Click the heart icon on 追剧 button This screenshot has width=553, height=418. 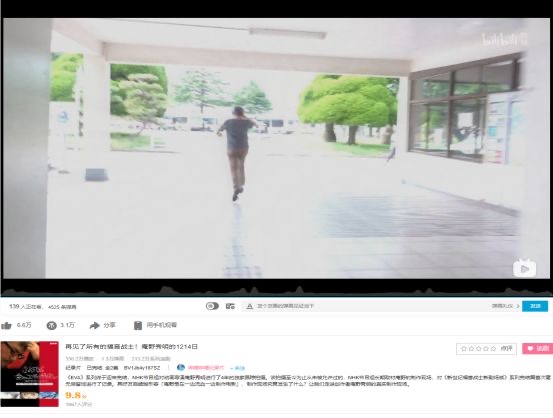(530, 349)
